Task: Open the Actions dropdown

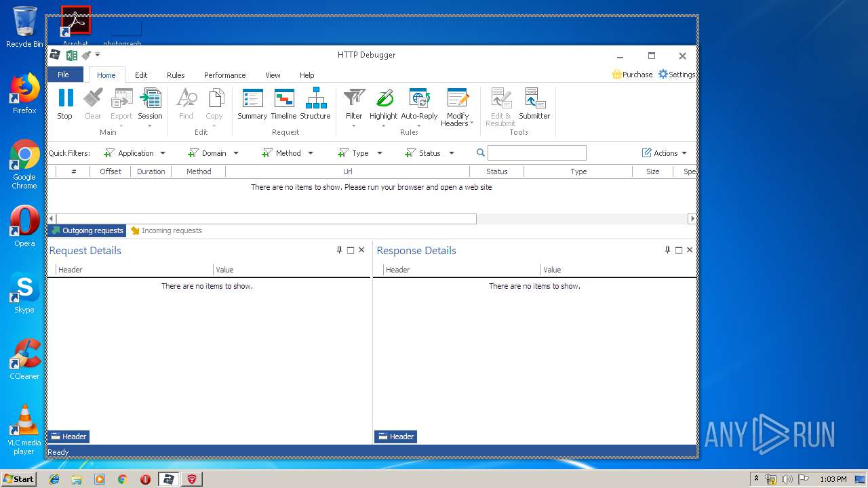Action: pos(665,153)
